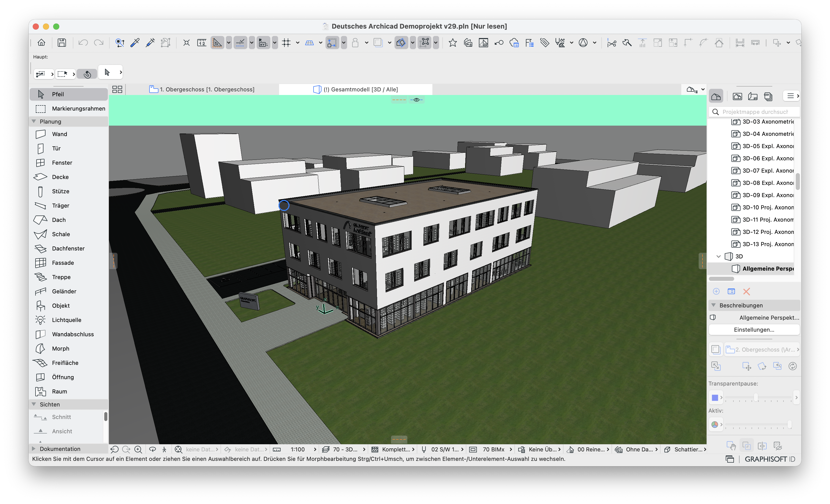Select the Wand tool

coord(69,134)
